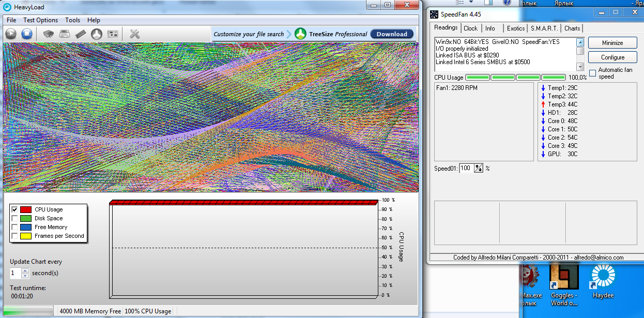Click the TreeSize Download button
The height and width of the screenshot is (318, 644).
392,34
